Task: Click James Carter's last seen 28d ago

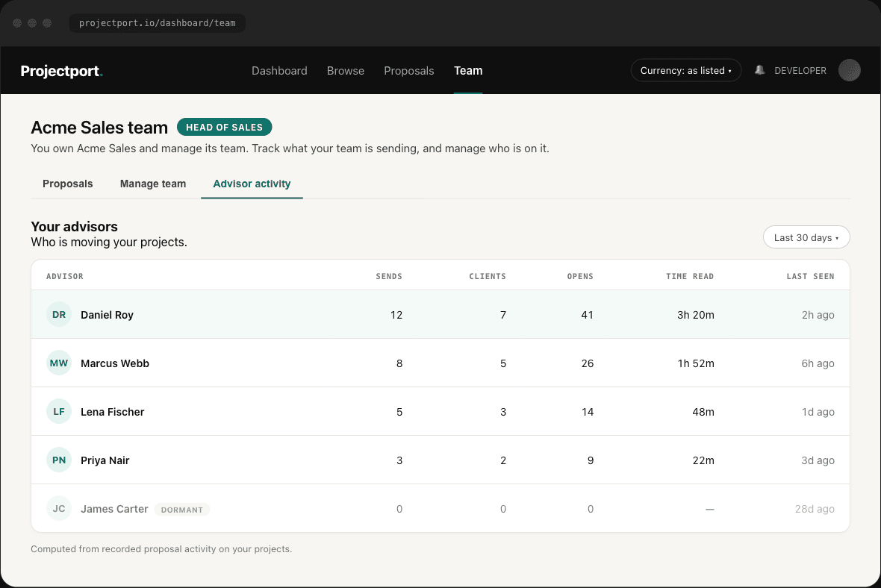Action: pyautogui.click(x=815, y=509)
